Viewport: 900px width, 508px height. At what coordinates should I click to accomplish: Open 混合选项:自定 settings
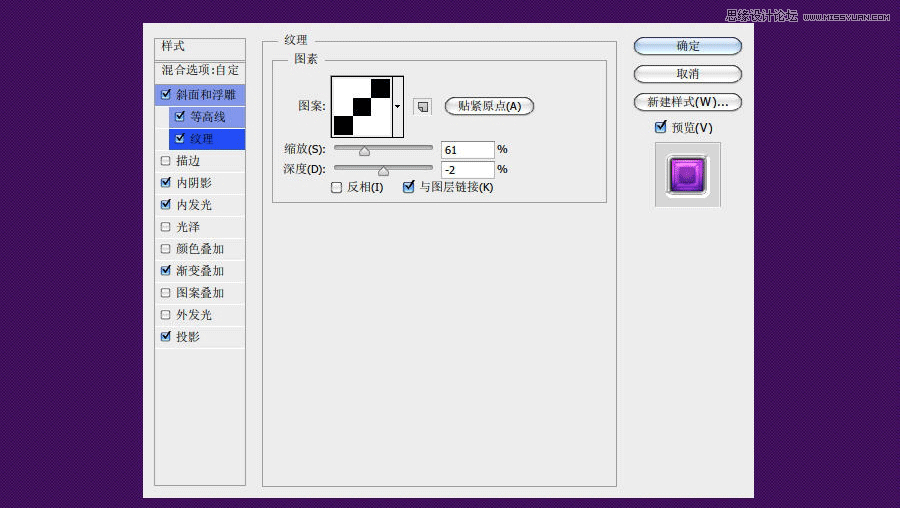pyautogui.click(x=200, y=70)
